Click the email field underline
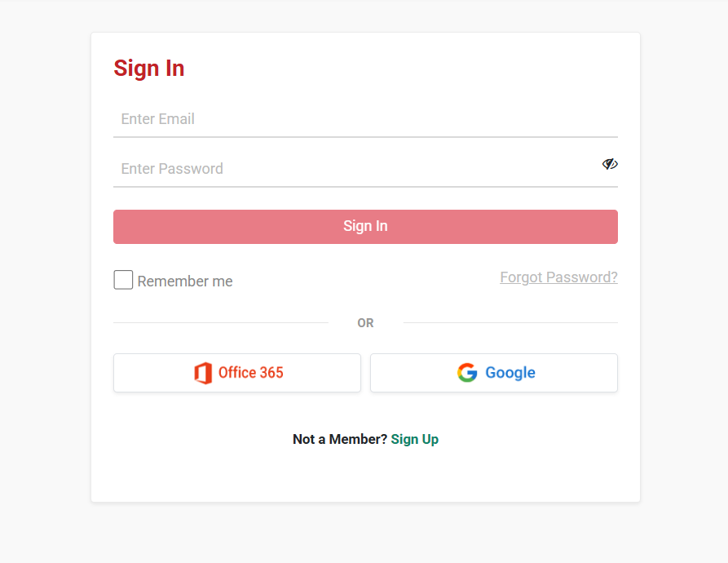This screenshot has height=563, width=728. click(365, 137)
